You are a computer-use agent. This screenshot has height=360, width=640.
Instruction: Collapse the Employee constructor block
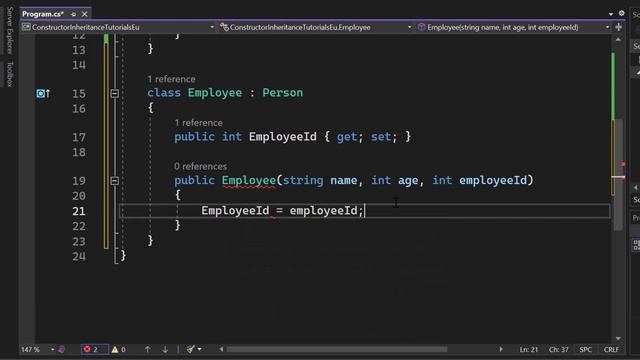(x=115, y=180)
